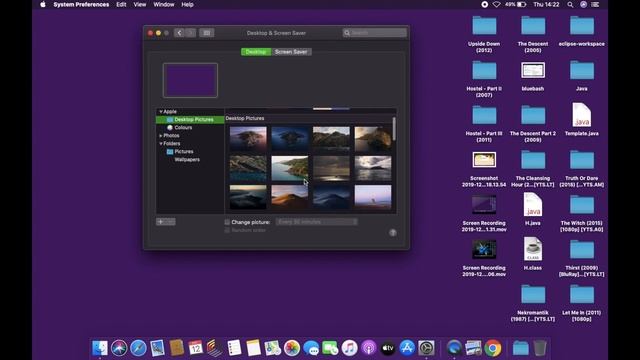The image size is (640, 360).
Task: Expand the Photos section in sidebar
Action: point(161,136)
